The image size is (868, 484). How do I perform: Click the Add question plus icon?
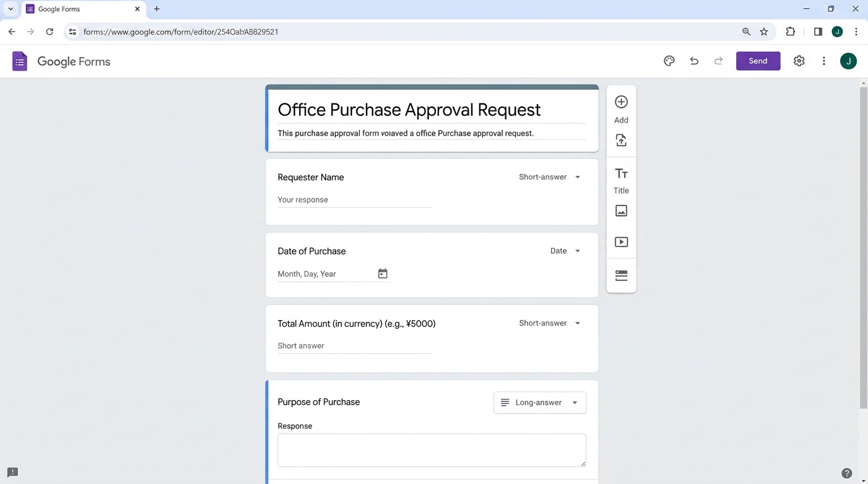point(621,102)
